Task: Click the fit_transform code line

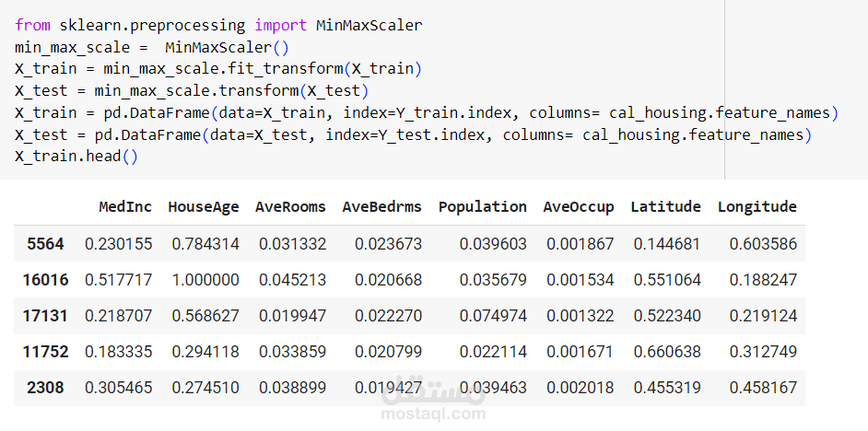Action: tap(218, 69)
